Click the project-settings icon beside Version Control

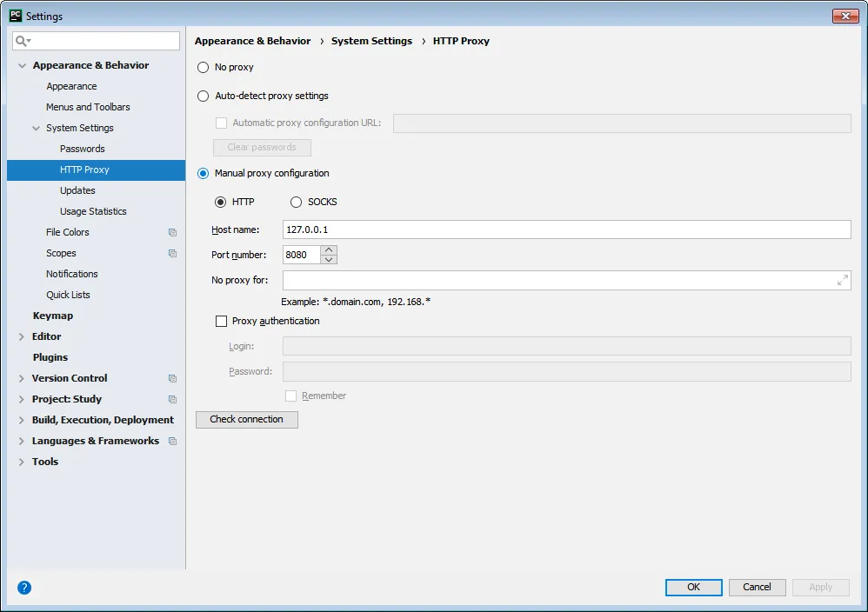[x=170, y=378]
